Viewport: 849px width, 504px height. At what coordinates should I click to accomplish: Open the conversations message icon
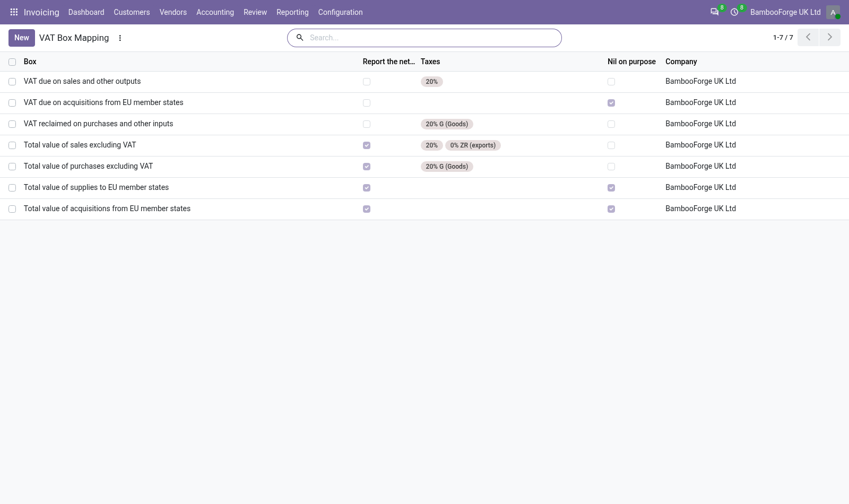714,12
